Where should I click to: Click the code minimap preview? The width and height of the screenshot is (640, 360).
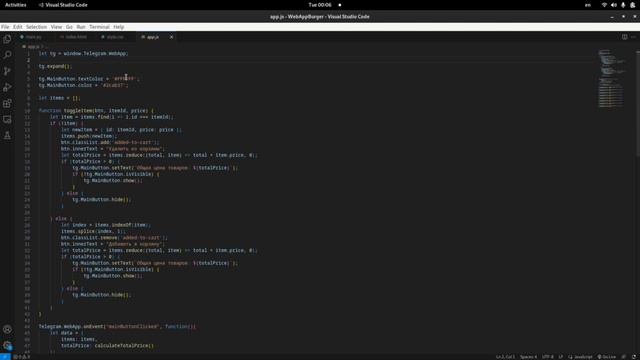[611, 78]
